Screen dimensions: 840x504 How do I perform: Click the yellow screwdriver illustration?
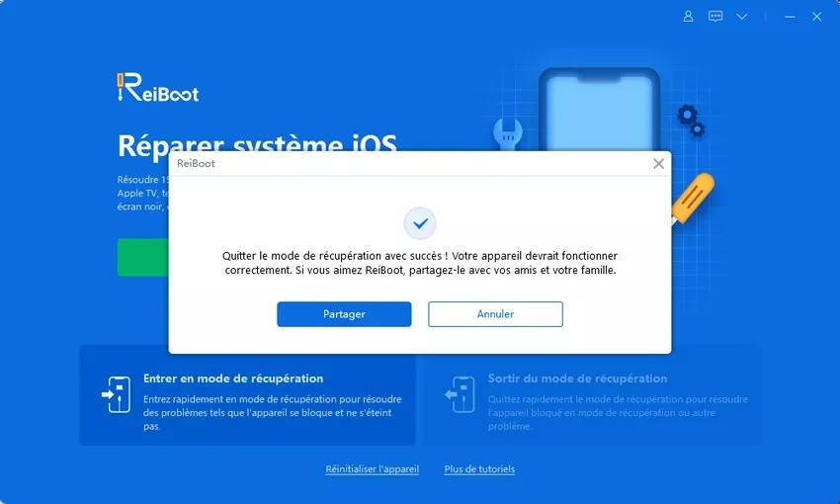(693, 199)
